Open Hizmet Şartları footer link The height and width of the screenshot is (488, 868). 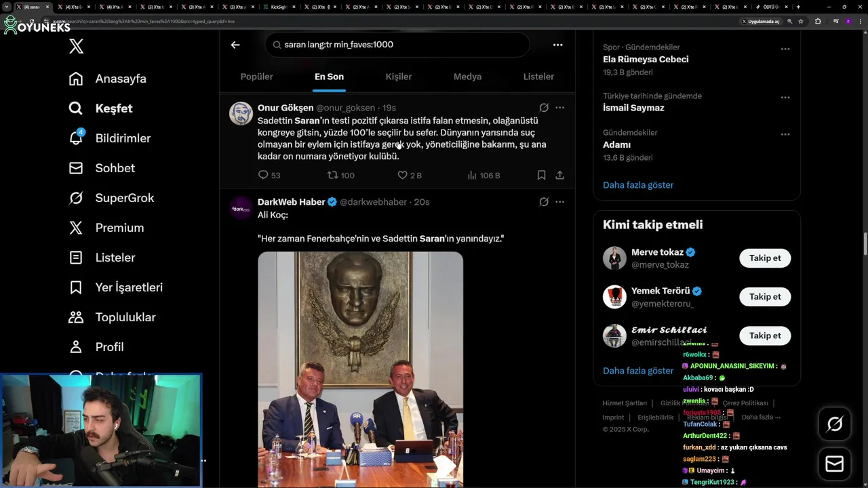[625, 403]
